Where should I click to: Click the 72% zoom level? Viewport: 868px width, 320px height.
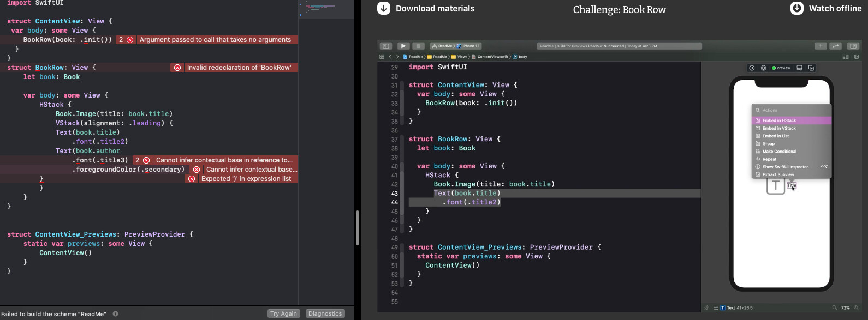[x=845, y=308]
